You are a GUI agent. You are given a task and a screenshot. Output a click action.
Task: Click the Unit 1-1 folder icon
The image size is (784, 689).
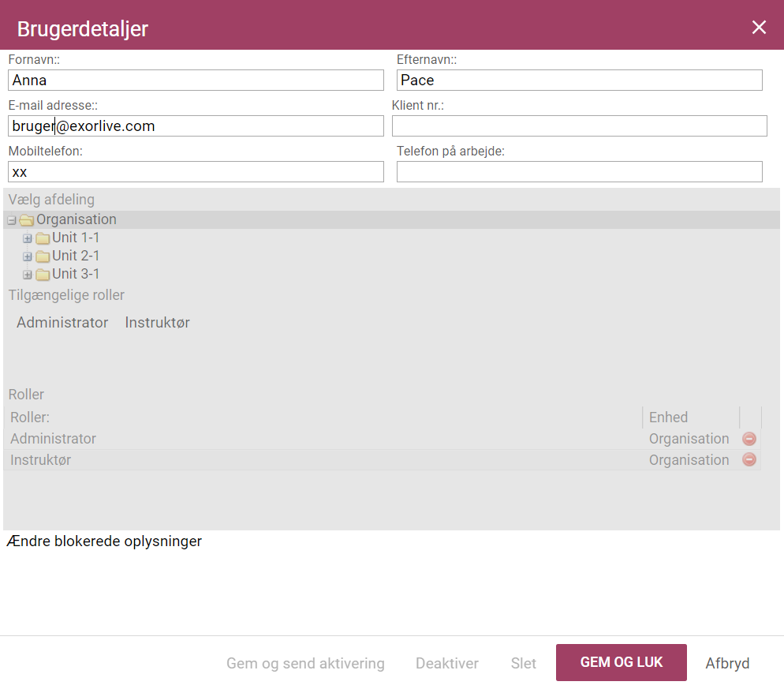pos(43,238)
